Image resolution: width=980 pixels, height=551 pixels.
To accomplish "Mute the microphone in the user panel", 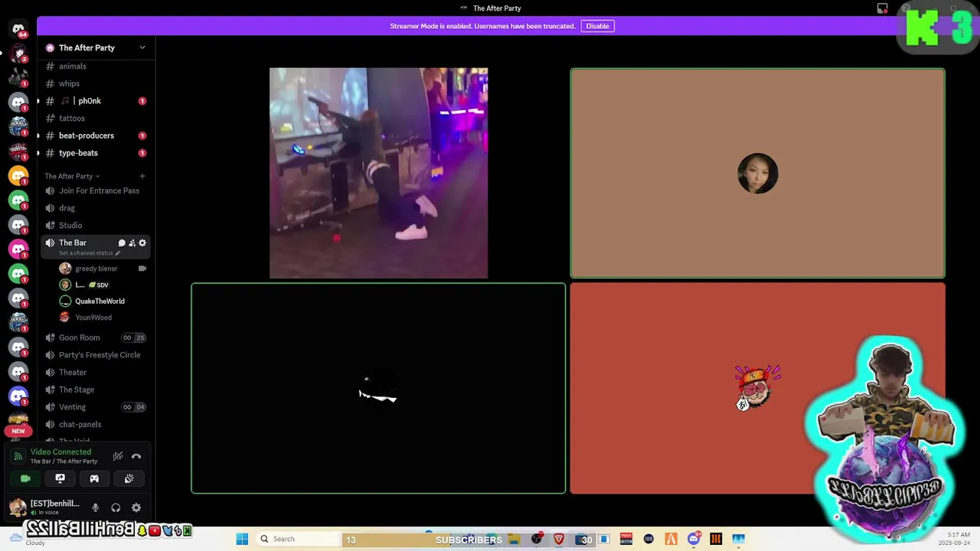I will coord(95,507).
